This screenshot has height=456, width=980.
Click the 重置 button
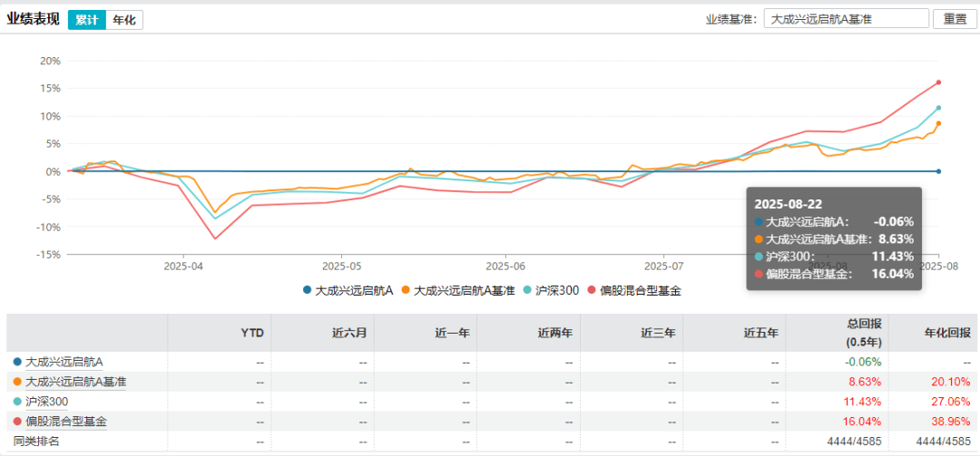point(955,19)
